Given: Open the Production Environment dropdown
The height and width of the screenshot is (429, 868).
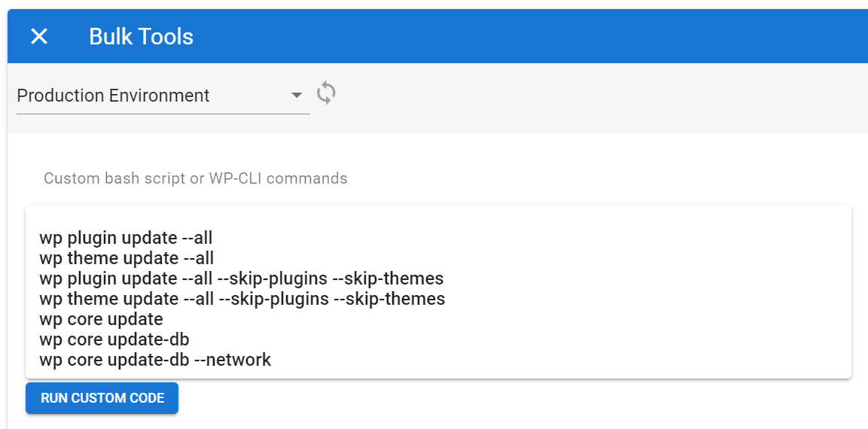Looking at the screenshot, I should click(x=163, y=96).
